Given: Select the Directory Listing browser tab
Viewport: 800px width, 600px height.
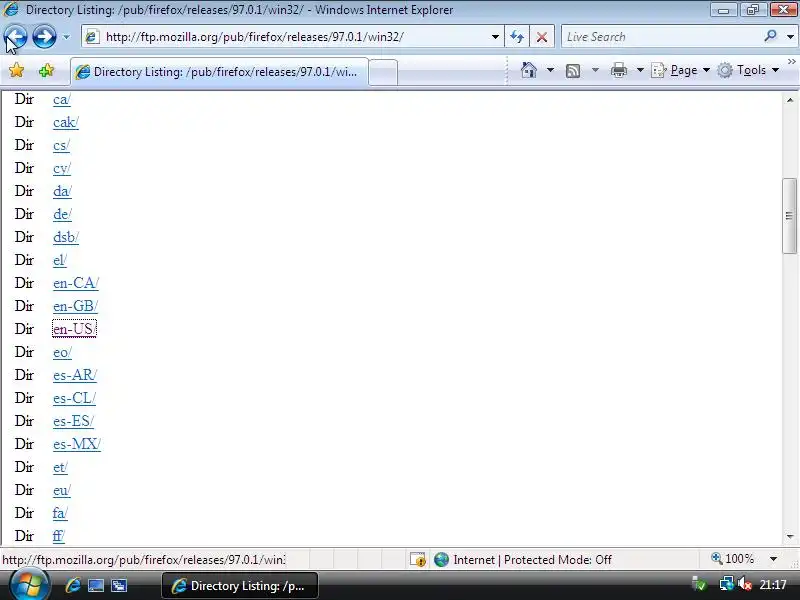Looking at the screenshot, I should pyautogui.click(x=219, y=72).
